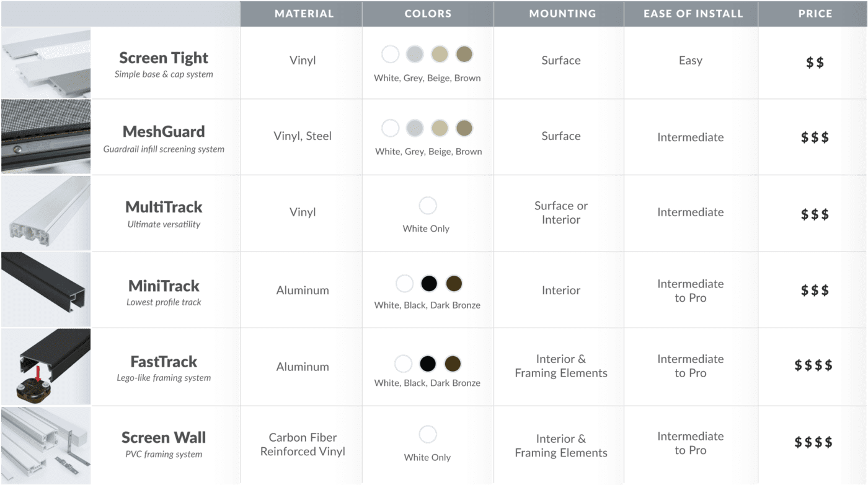Choose the gray swatch in Screen Tight row
Viewport: 868px width, 485px height.
pyautogui.click(x=415, y=55)
